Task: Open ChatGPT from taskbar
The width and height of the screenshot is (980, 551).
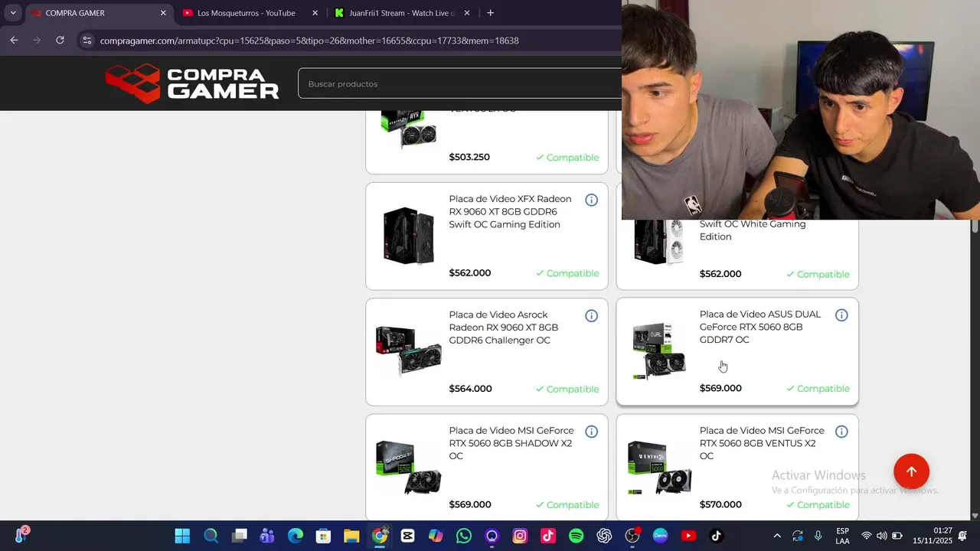Action: point(604,536)
